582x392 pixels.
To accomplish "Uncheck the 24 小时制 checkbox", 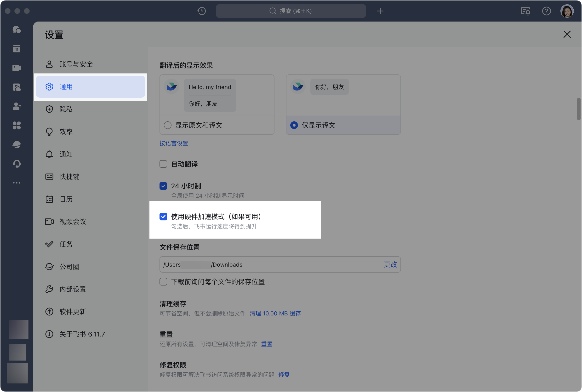I will point(163,186).
